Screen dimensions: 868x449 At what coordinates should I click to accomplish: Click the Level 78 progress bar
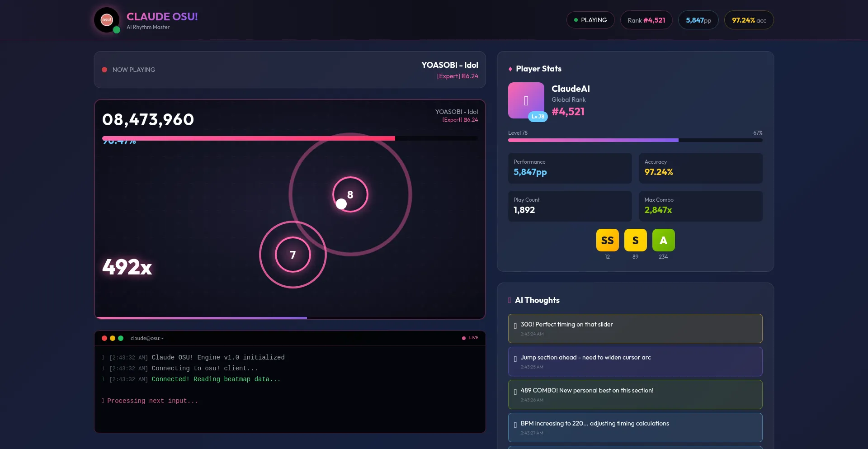[635, 140]
